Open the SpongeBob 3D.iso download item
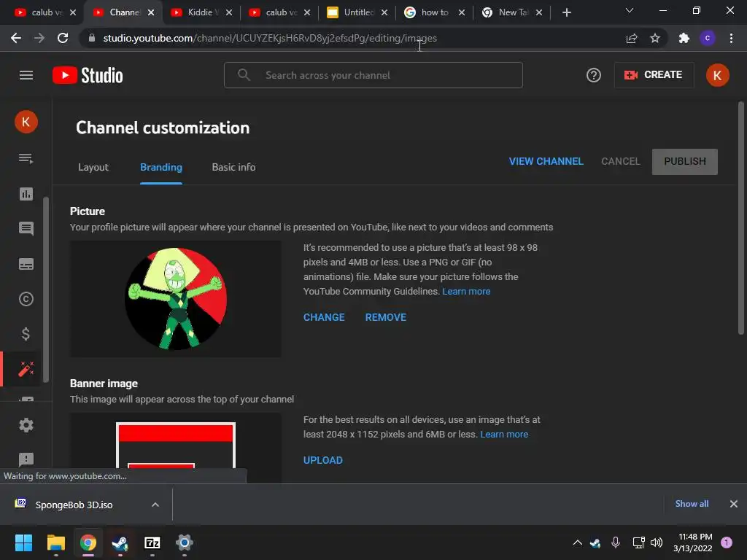The width and height of the screenshot is (747, 560). pyautogui.click(x=74, y=505)
